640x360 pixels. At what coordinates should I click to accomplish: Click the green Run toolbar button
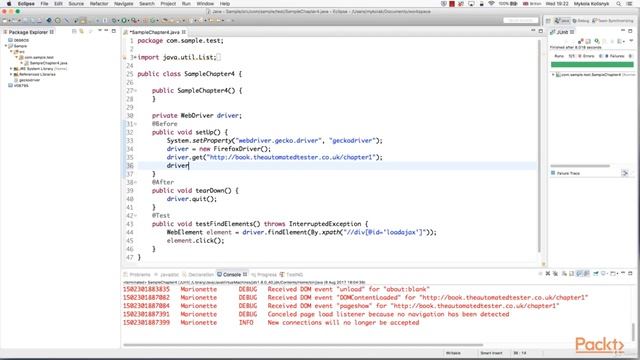(x=124, y=20)
